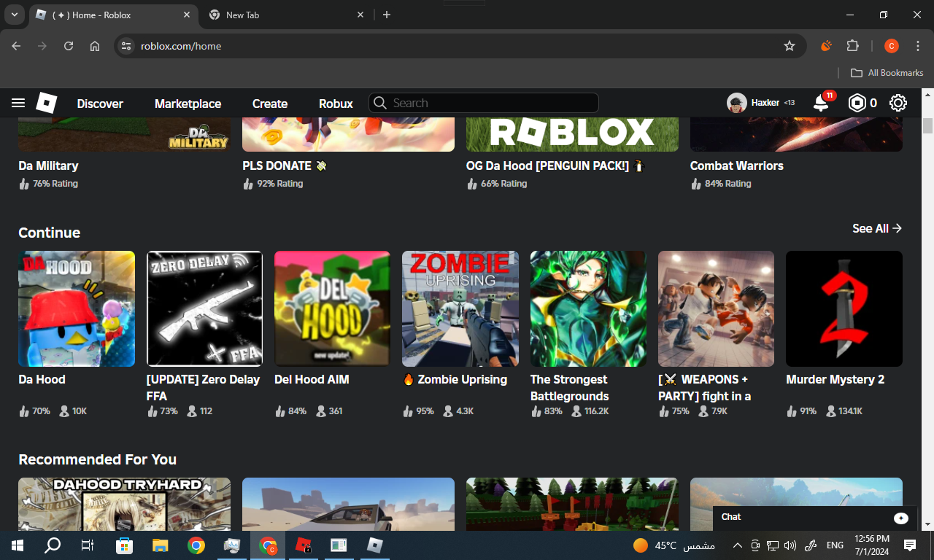Select the DAHOOD TRYHARD recommended thumbnail

point(124,504)
